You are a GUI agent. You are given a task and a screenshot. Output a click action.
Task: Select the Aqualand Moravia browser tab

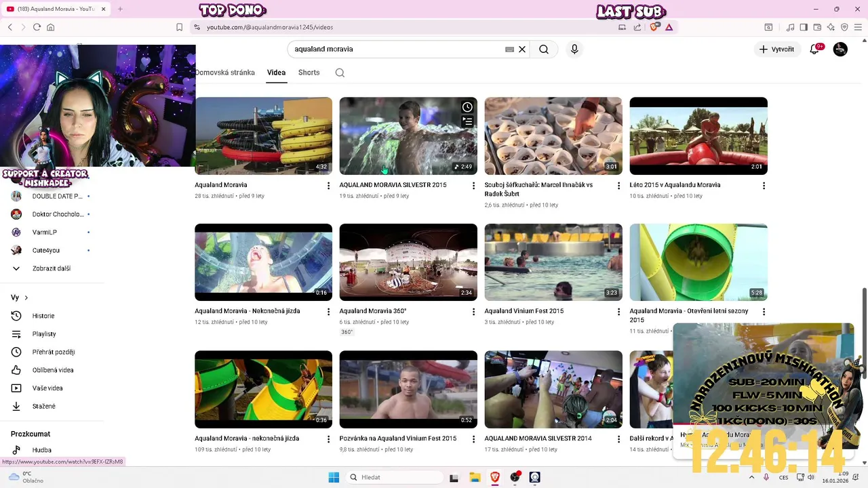pyautogui.click(x=56, y=9)
